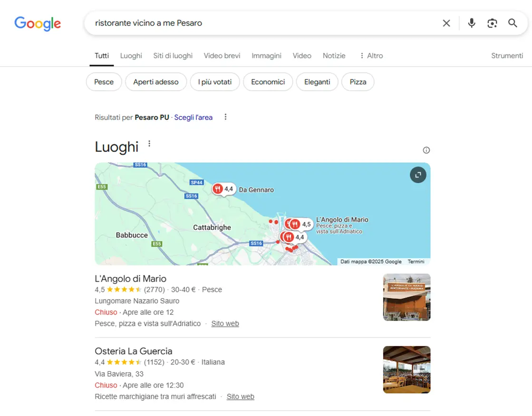Clear the search box with X
Screen dimensions: 532x416
point(446,23)
